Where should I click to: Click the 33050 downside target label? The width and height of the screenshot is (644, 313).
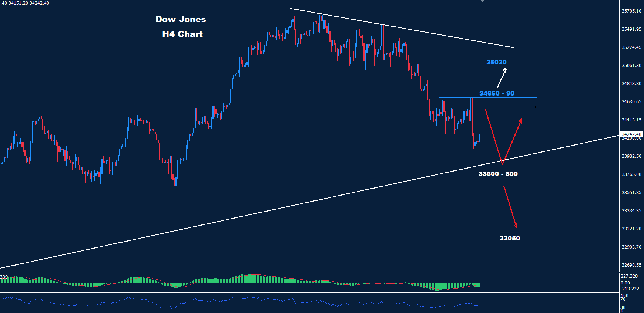(509, 238)
